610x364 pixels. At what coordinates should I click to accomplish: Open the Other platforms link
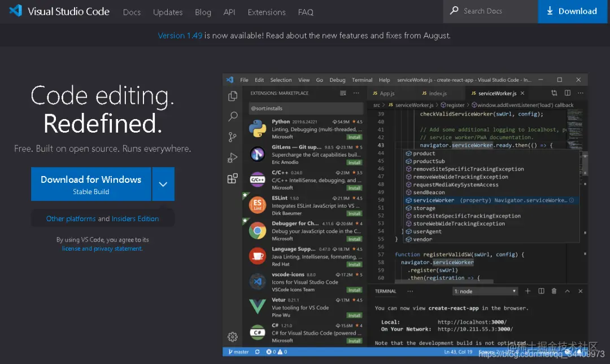(71, 218)
